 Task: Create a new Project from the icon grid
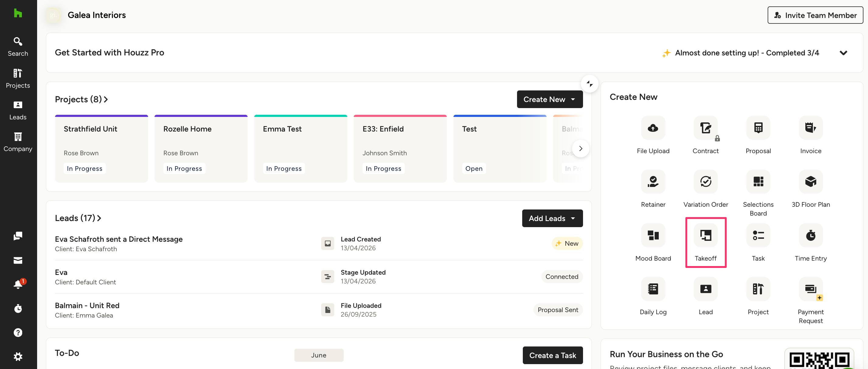point(758,296)
